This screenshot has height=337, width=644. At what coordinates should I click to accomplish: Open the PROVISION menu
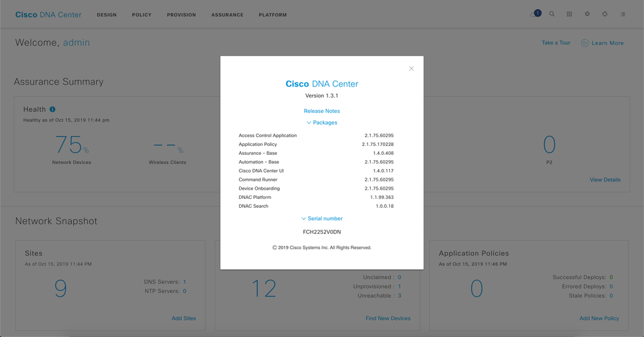pos(182,15)
